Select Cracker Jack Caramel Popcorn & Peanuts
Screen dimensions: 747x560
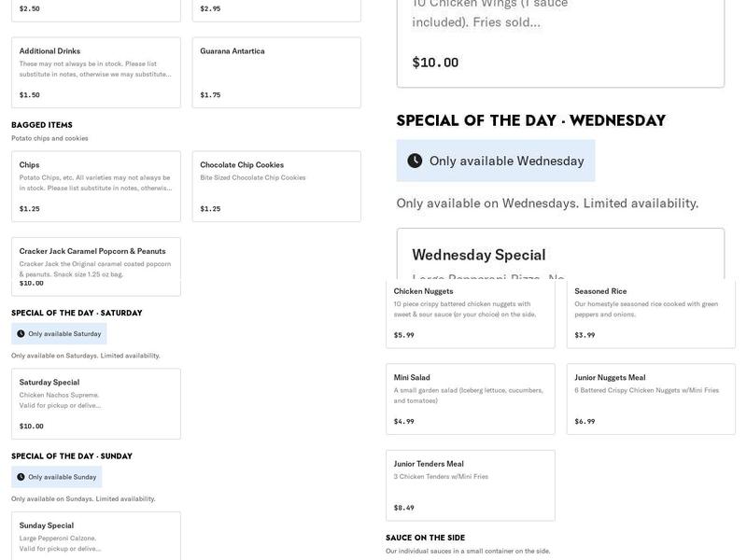pos(95,265)
